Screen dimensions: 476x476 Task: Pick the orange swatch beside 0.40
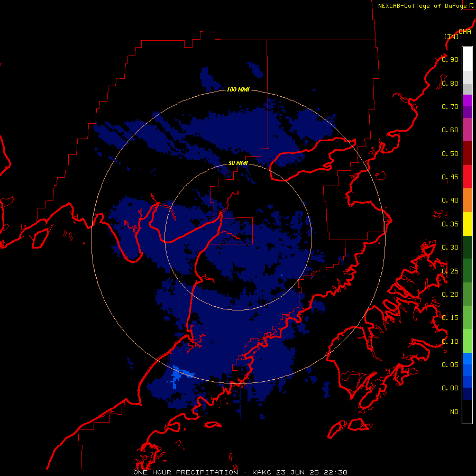click(x=467, y=200)
